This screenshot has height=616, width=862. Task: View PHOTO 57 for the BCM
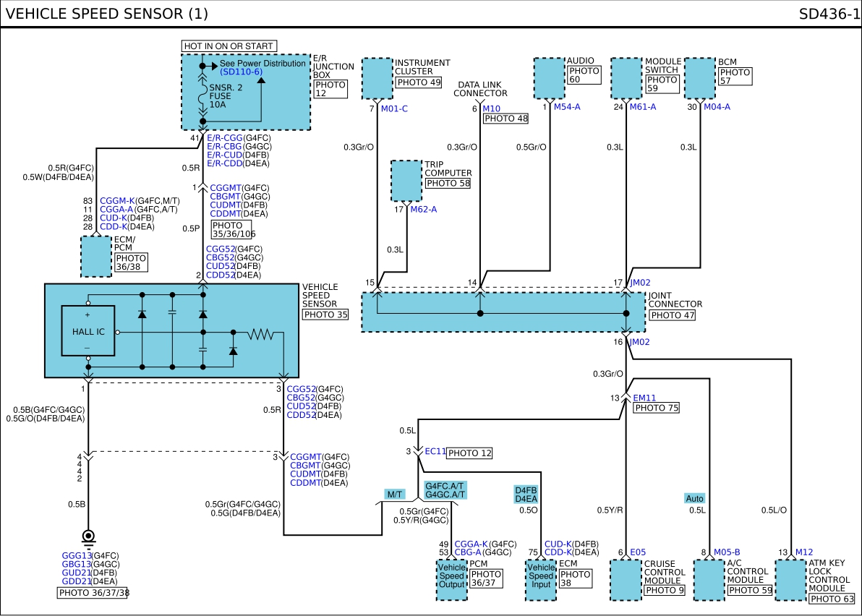(735, 77)
